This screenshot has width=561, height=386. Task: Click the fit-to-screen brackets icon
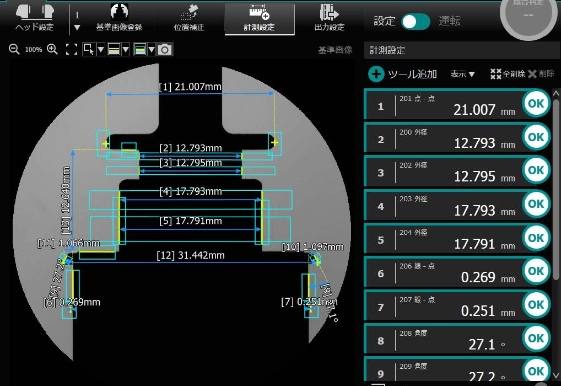[71, 49]
